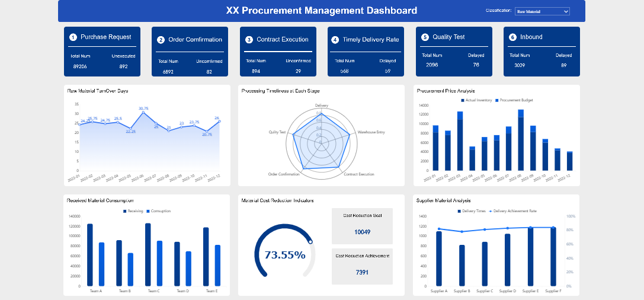Click the Delivery axis label on radar chart
The width and height of the screenshot is (644, 300).
click(322, 106)
